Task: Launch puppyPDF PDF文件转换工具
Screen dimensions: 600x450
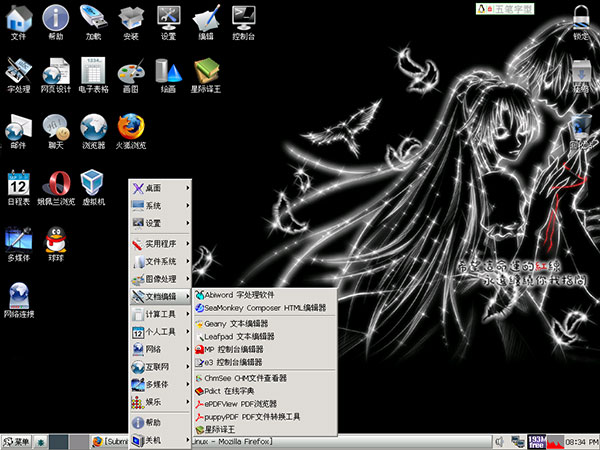Action: tap(265, 417)
